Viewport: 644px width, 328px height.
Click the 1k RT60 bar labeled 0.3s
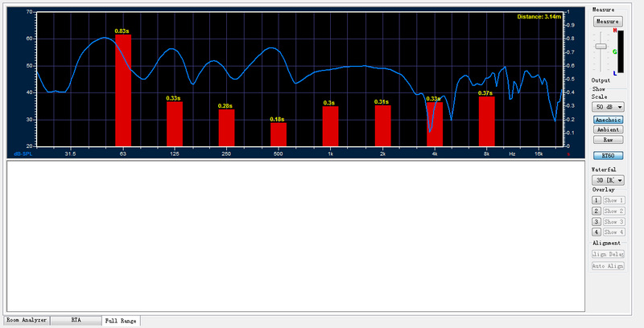click(330, 126)
